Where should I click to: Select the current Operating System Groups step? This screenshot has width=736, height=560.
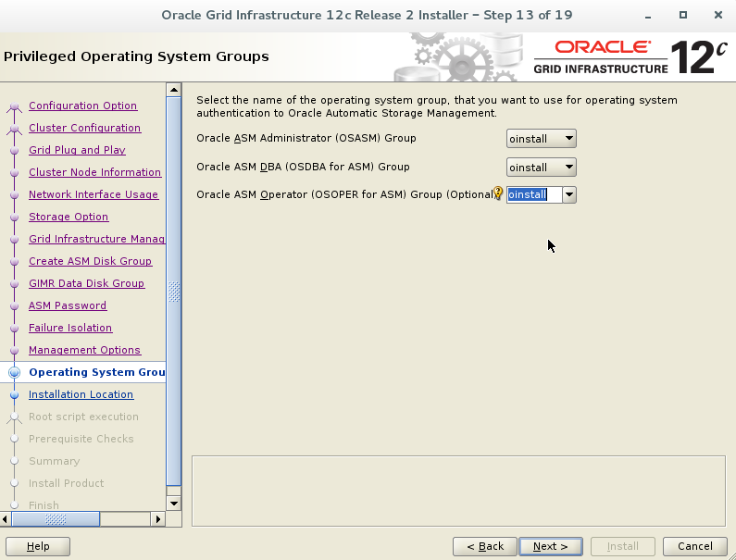pyautogui.click(x=96, y=372)
